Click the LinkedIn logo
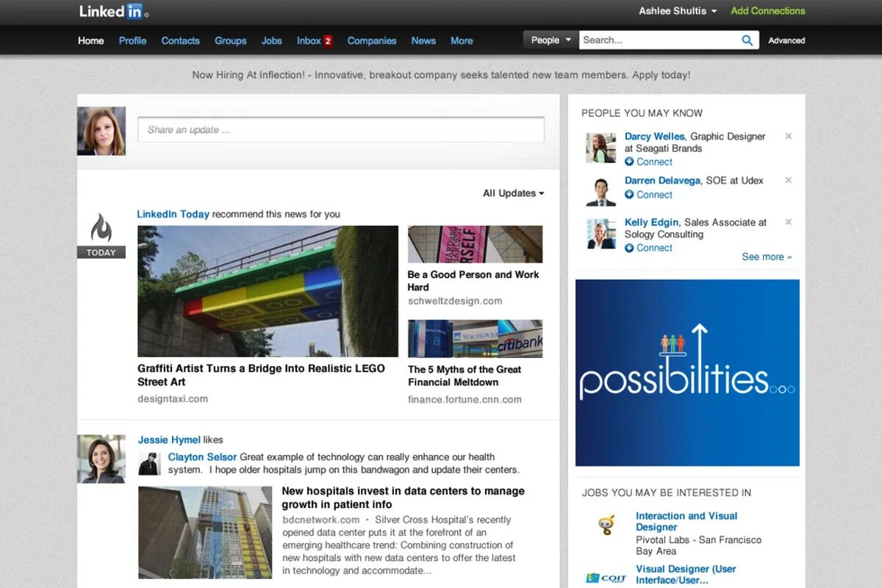Screen dimensions: 882x588 click(114, 11)
